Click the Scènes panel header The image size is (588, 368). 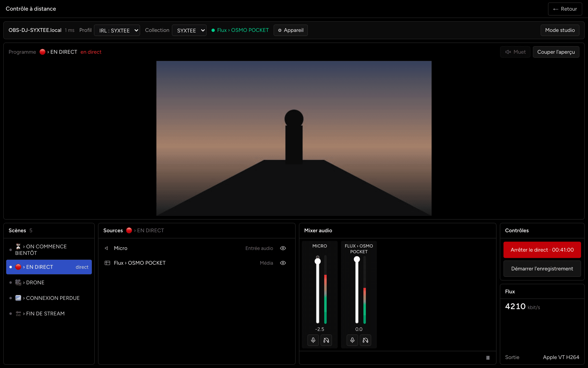[x=49, y=230]
